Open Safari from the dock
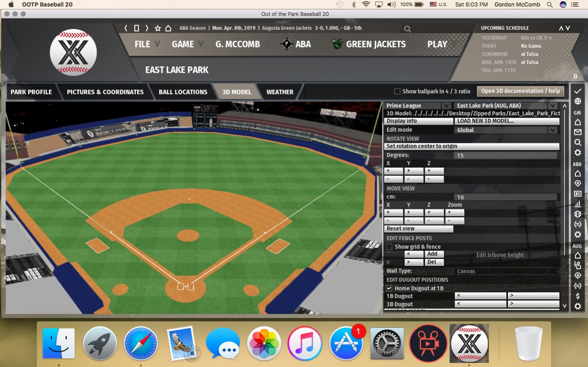 tap(141, 343)
